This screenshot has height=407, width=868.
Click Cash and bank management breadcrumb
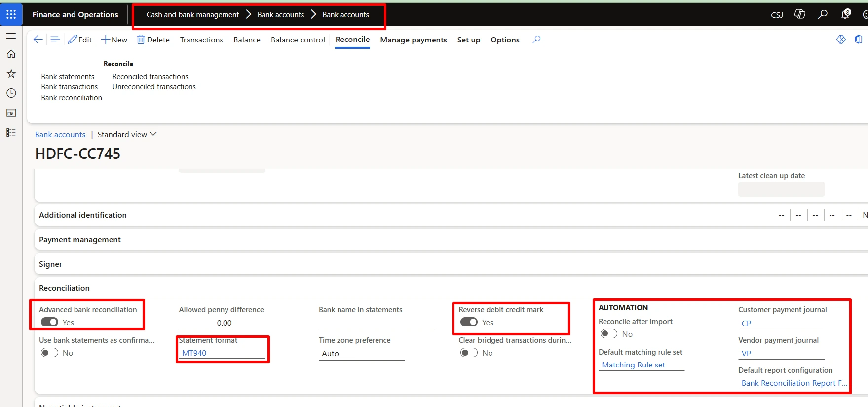pyautogui.click(x=192, y=15)
